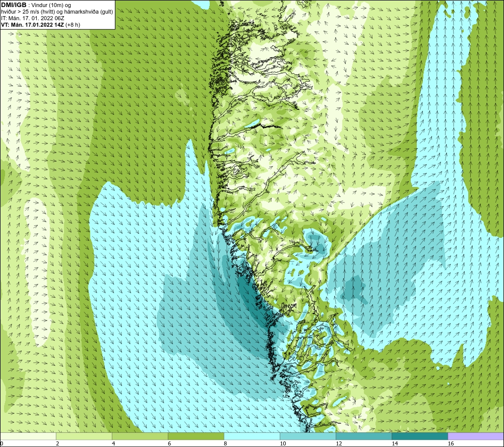The height and width of the screenshot is (447, 504).
Task: Click the legend tick label 6
Action: 169,443
